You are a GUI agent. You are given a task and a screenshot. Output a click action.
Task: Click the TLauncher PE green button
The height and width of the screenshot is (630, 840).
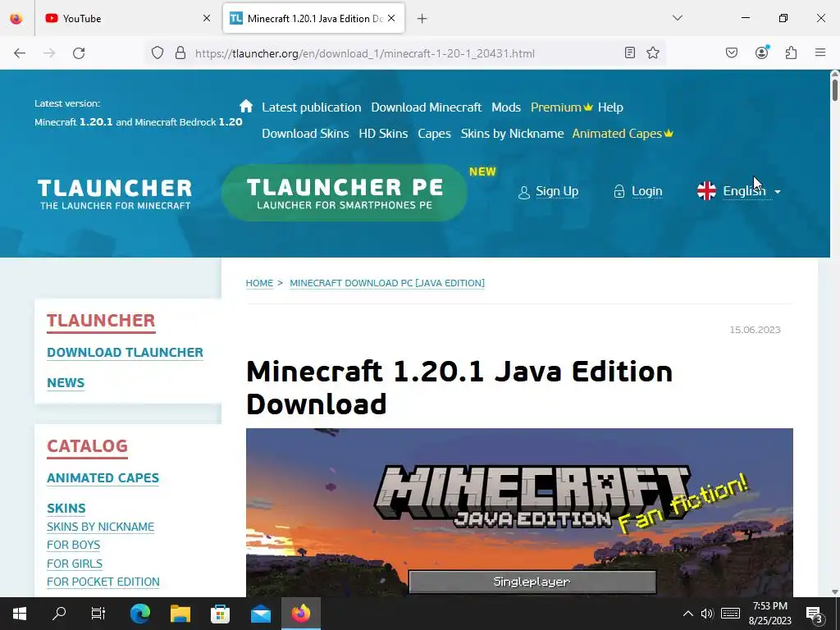345,193
